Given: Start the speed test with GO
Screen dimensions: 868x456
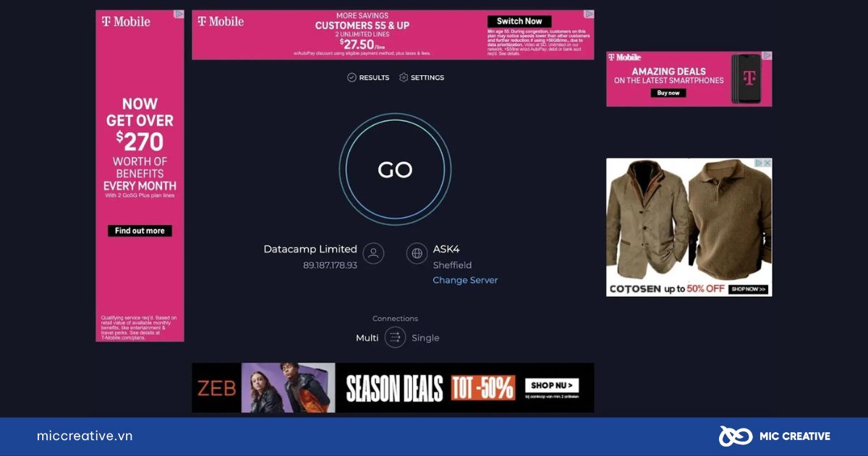Looking at the screenshot, I should (395, 169).
